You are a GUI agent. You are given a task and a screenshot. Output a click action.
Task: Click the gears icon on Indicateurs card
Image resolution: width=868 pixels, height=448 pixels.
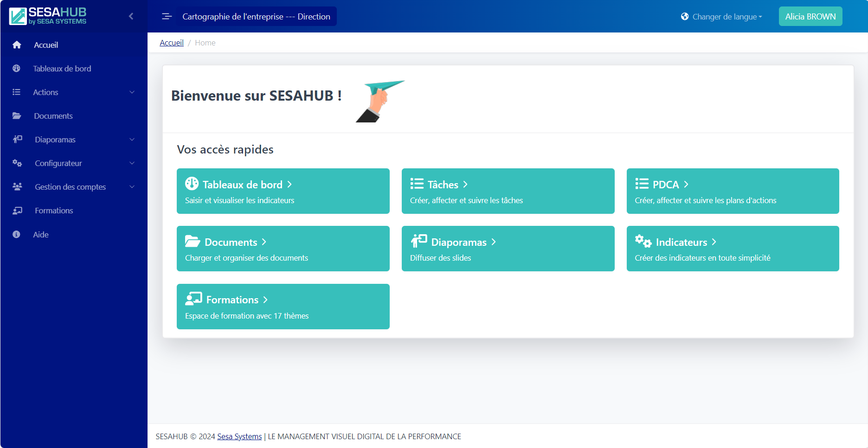click(x=643, y=241)
